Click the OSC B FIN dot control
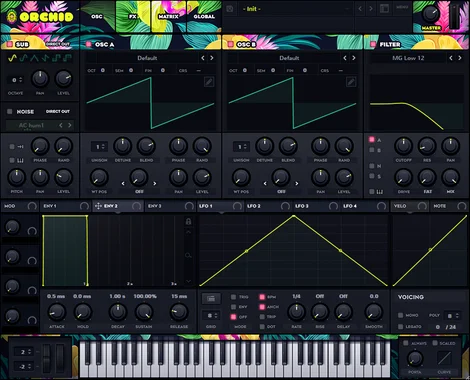 point(305,70)
